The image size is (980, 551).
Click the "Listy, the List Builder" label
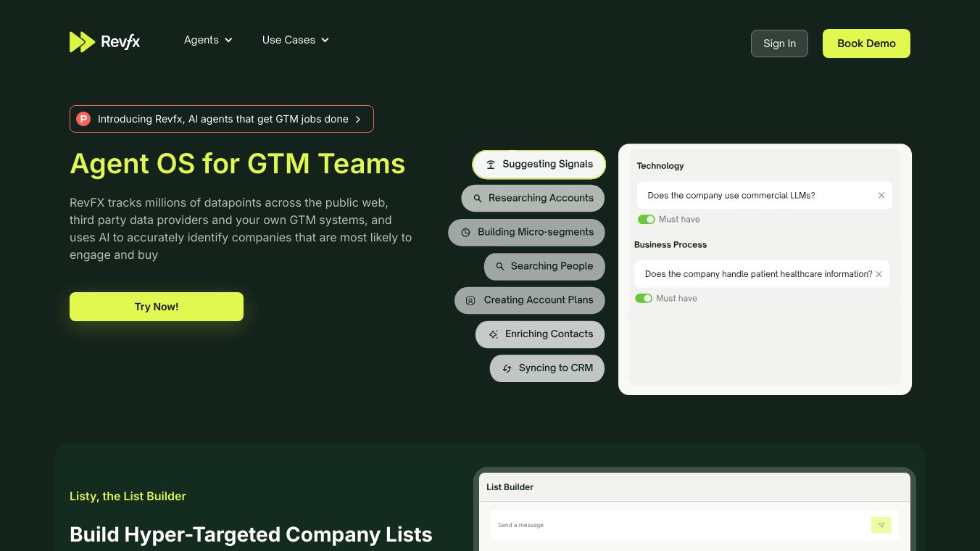click(x=128, y=496)
